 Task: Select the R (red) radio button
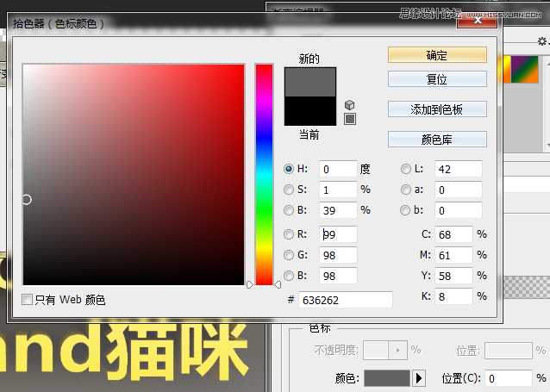289,233
